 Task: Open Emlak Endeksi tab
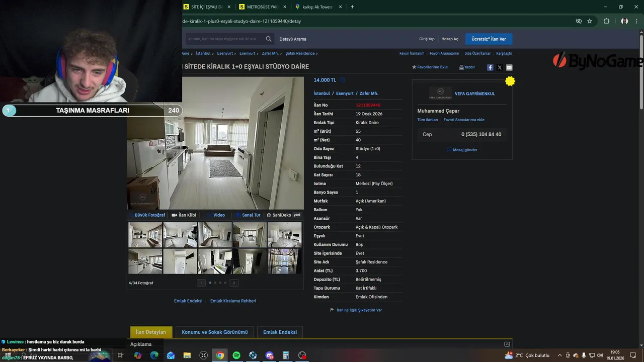280,332
